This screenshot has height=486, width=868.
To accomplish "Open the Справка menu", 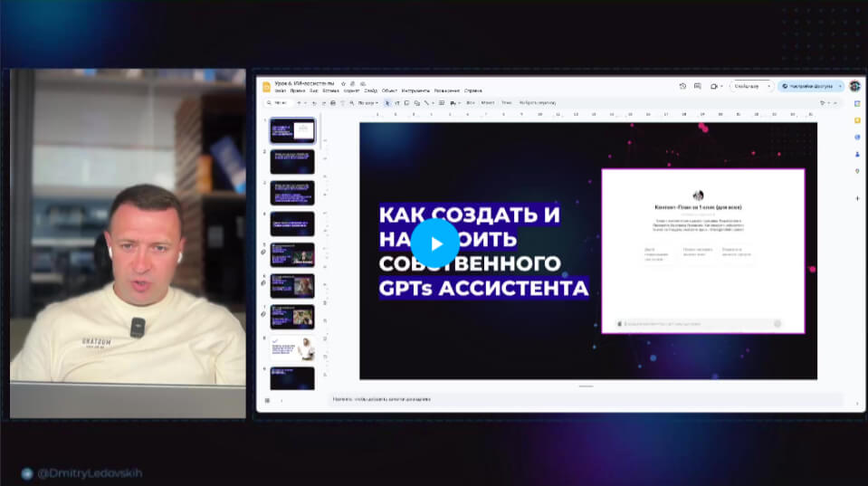I will point(473,91).
